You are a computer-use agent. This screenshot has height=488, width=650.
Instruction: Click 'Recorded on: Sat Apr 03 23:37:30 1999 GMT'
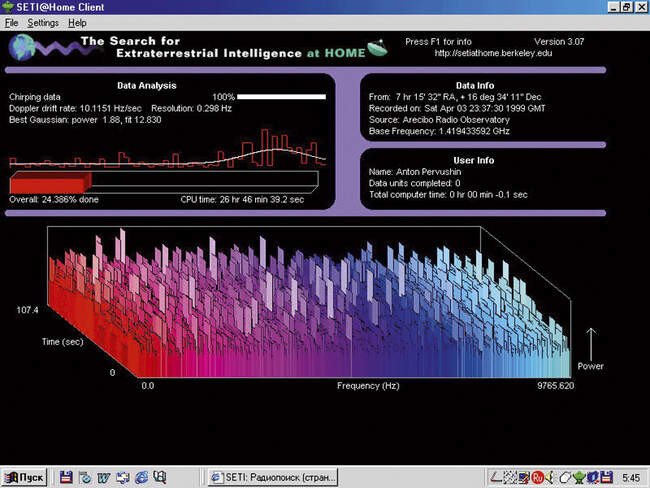coord(457,108)
